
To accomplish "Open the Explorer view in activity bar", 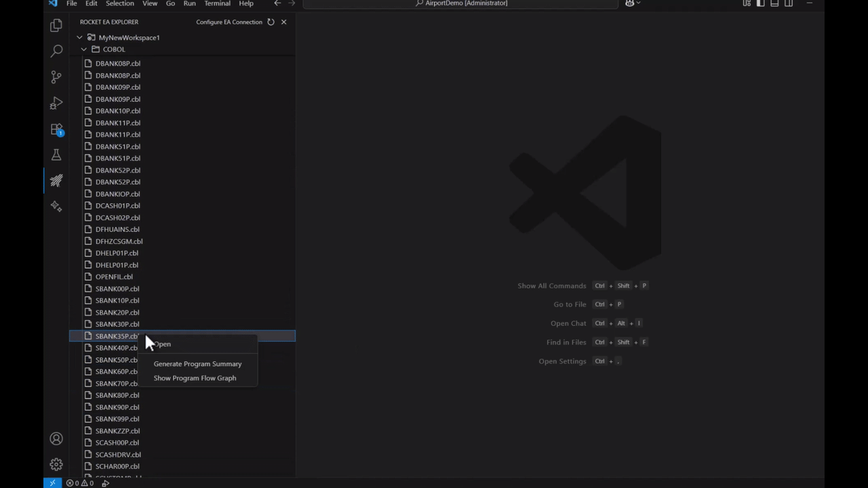I will (x=56, y=26).
